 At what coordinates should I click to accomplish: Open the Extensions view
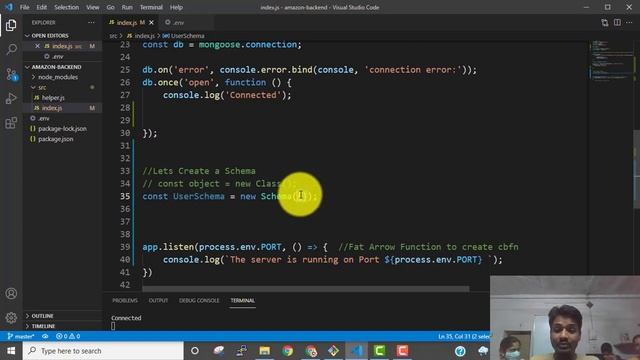pos(11,122)
